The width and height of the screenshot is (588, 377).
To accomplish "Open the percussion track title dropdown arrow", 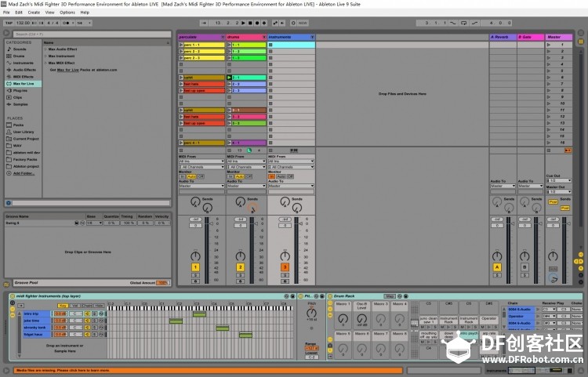I will tap(223, 37).
